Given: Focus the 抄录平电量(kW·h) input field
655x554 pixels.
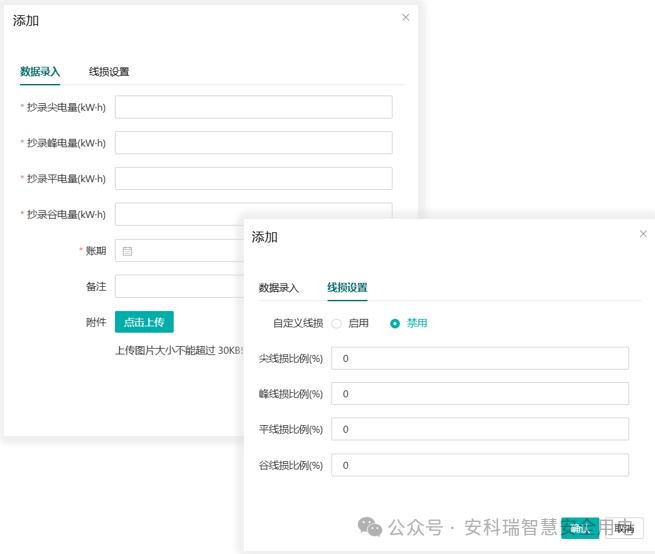Looking at the screenshot, I should coord(254,178).
